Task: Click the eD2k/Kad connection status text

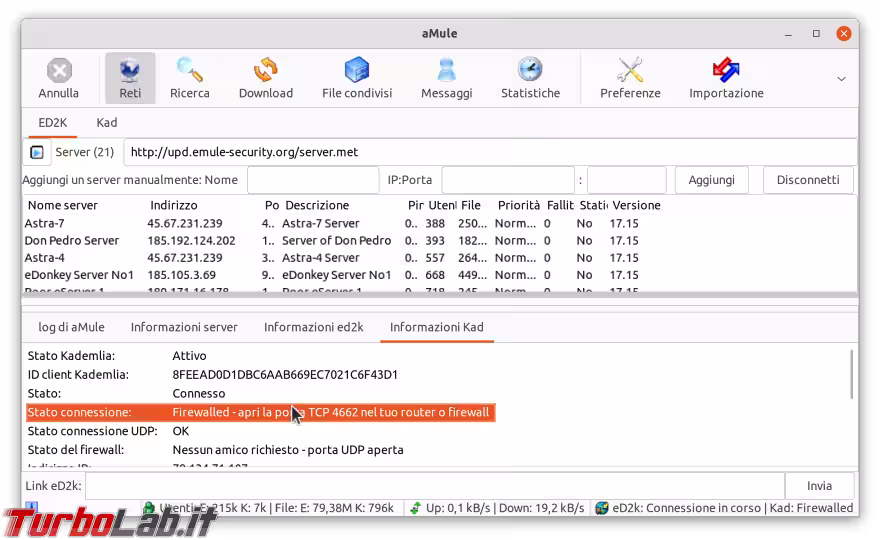Action: pos(732,508)
